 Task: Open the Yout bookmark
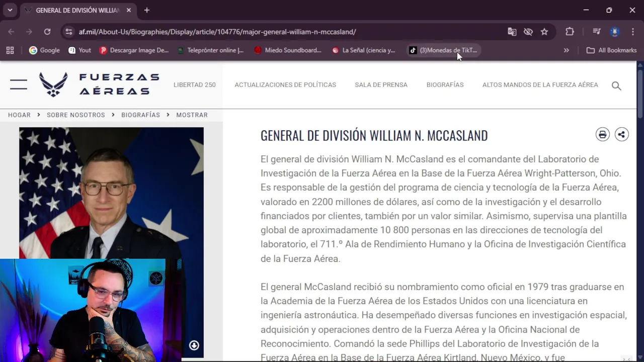[79, 50]
